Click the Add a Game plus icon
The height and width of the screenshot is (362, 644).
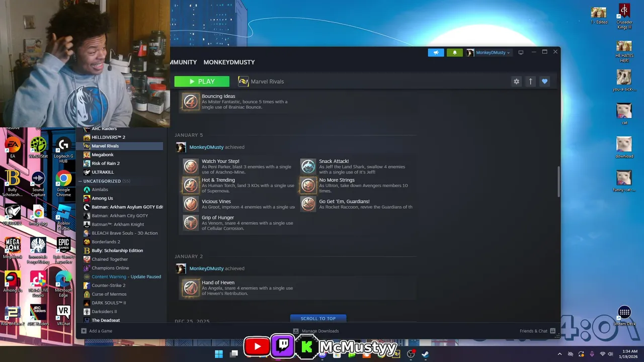click(84, 331)
